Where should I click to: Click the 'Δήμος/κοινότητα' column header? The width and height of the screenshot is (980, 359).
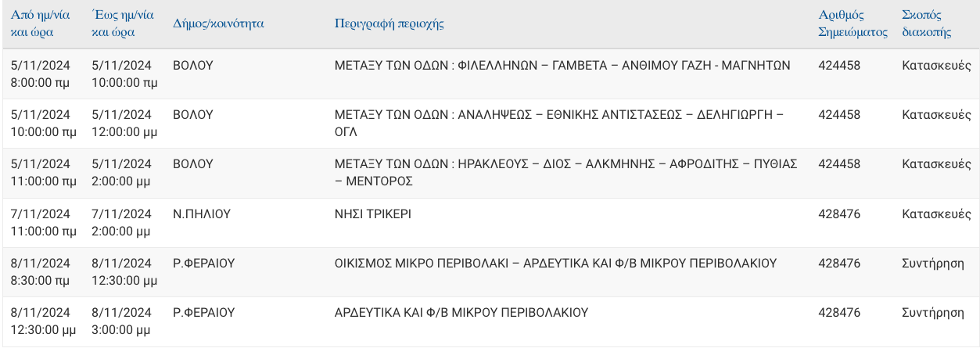click(218, 23)
